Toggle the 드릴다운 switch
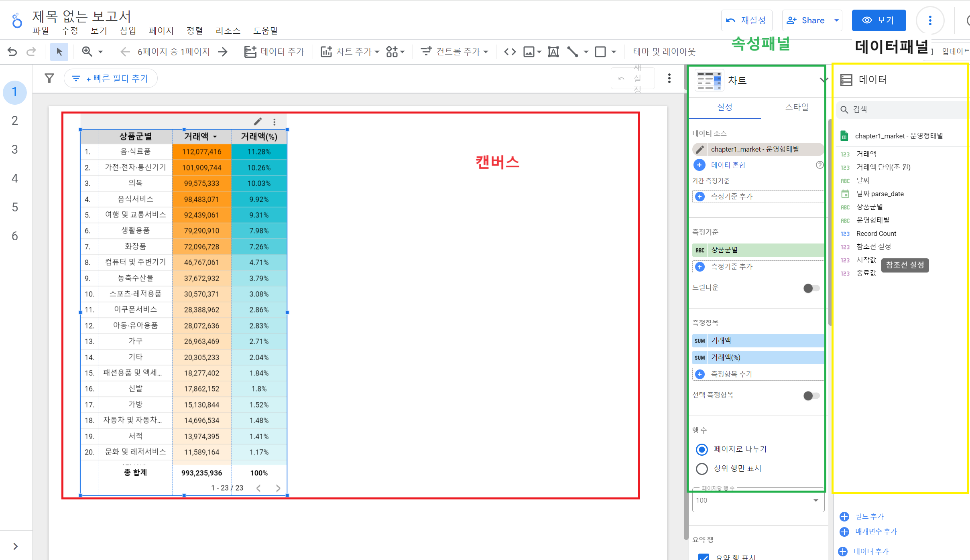Image resolution: width=970 pixels, height=560 pixels. pos(811,288)
